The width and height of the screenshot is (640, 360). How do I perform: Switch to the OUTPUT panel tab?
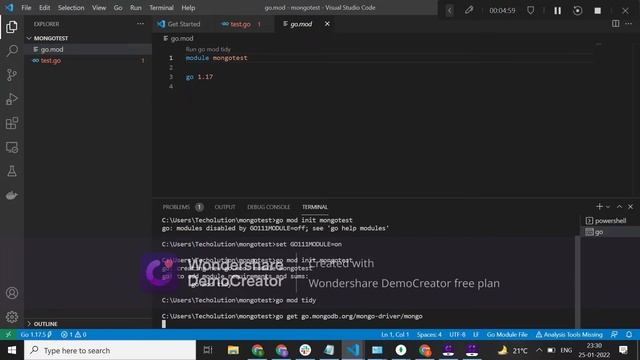tap(225, 207)
